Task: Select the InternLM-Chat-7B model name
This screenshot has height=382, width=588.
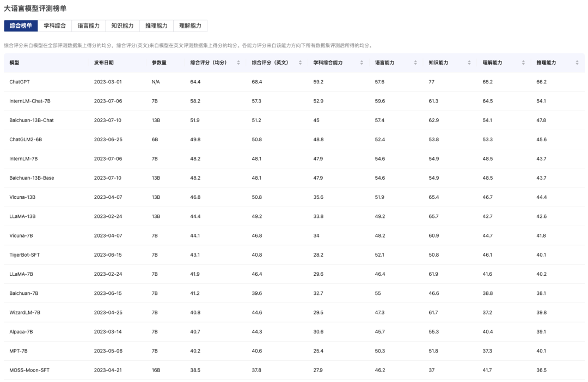Action: pos(29,101)
